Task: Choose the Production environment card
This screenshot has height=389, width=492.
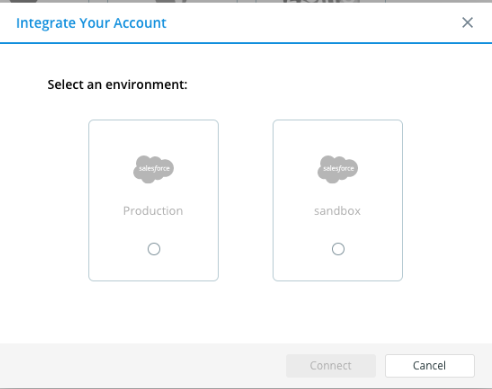Action: pos(153,200)
